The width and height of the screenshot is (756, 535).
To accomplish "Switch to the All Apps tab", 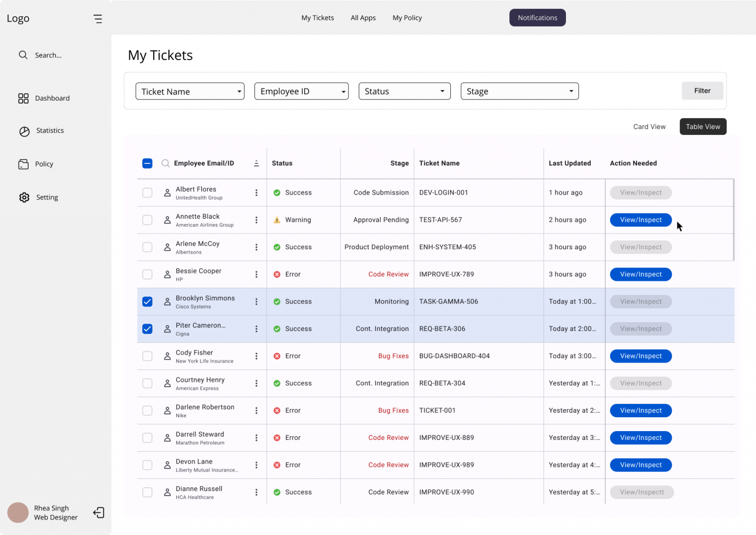I will point(363,18).
